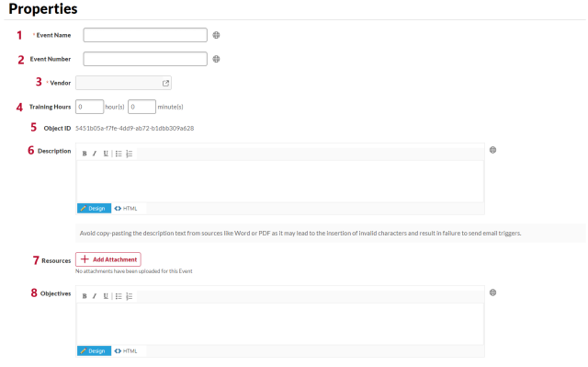Insert bulleted list in Description editor
Screen dimensions: 588x367
(119, 154)
